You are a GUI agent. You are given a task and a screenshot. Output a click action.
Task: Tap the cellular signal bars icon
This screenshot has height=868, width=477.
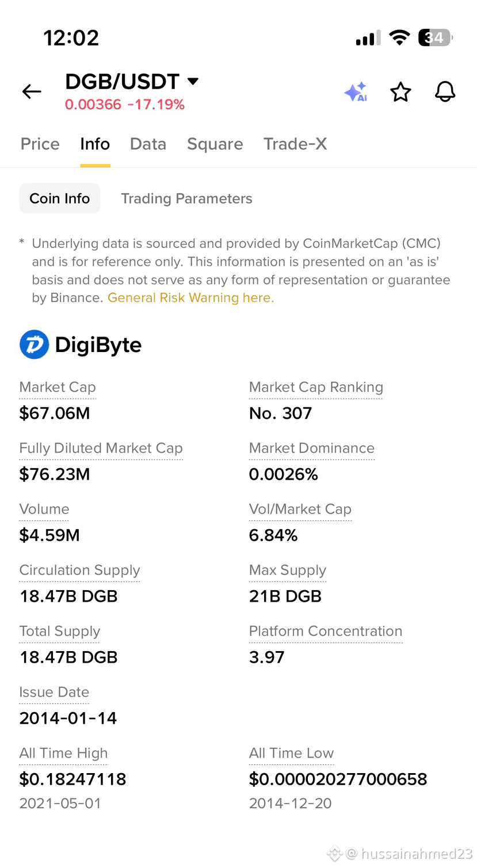pos(368,38)
